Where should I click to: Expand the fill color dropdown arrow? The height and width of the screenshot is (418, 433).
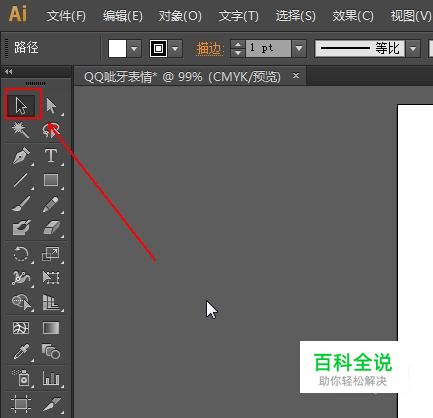(x=134, y=49)
